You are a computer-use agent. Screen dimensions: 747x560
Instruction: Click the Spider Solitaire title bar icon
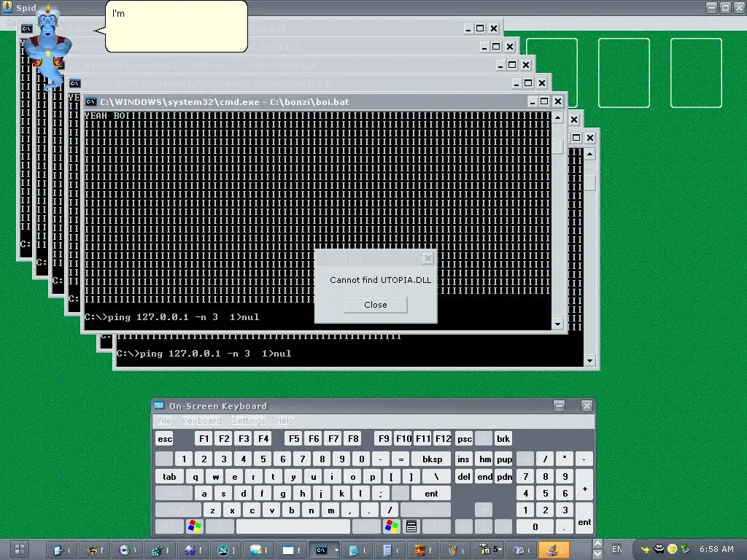[7, 7]
